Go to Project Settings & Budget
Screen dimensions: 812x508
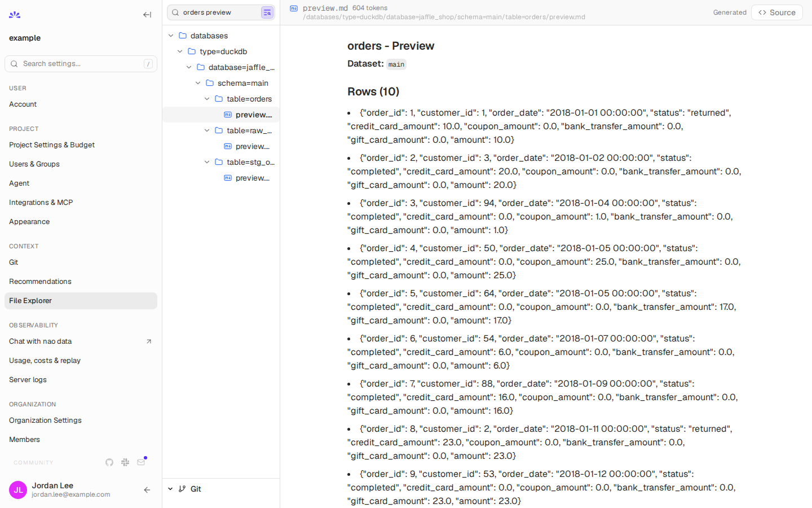click(81, 145)
